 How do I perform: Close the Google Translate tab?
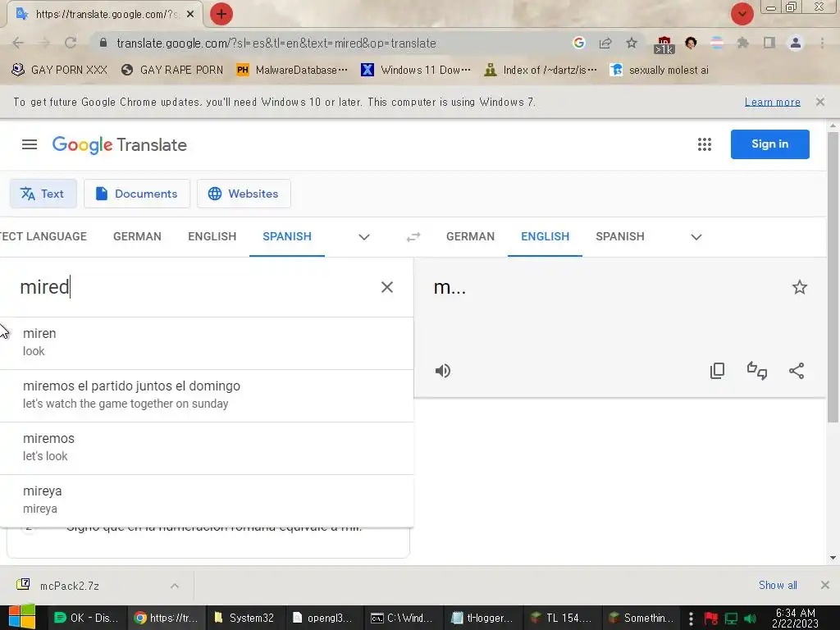190,14
